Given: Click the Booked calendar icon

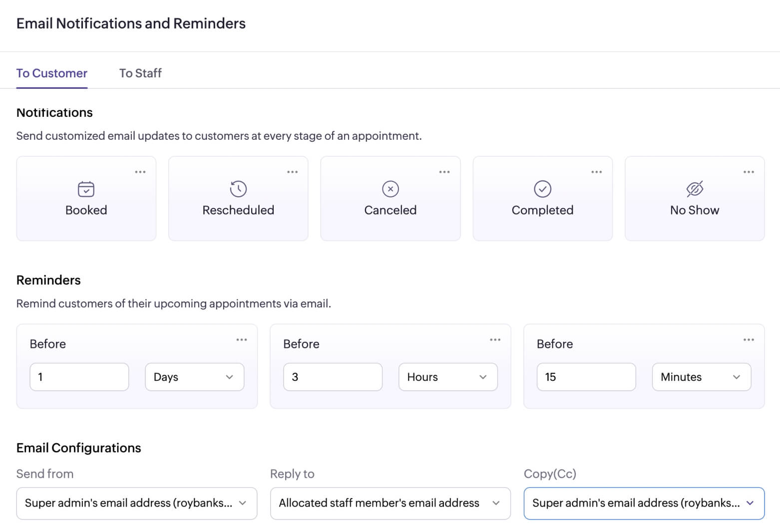Looking at the screenshot, I should [x=86, y=189].
